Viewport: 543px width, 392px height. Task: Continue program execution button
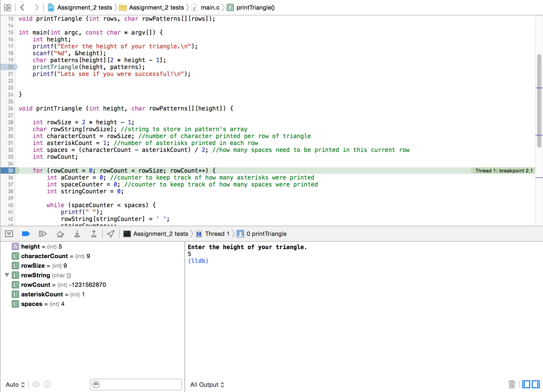43,234
